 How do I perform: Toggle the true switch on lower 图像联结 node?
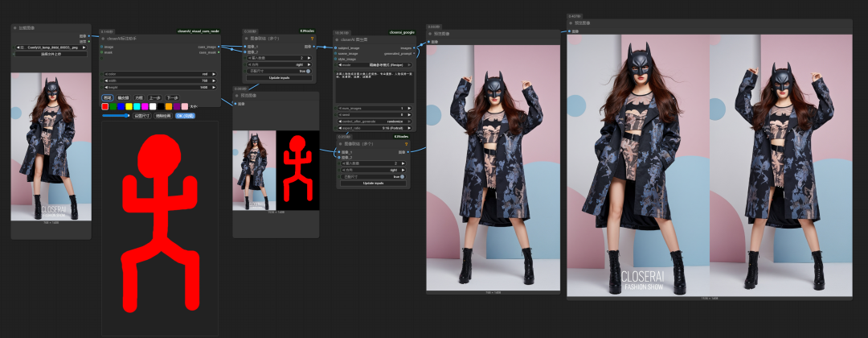(402, 176)
